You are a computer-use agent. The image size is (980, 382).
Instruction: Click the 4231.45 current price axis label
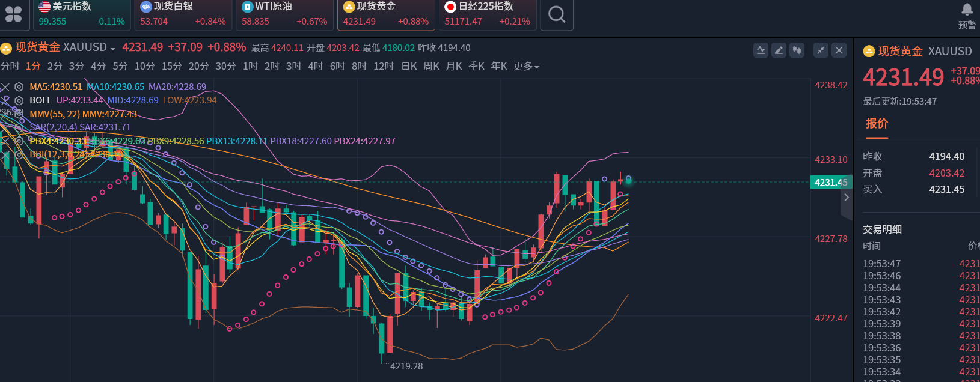point(831,182)
